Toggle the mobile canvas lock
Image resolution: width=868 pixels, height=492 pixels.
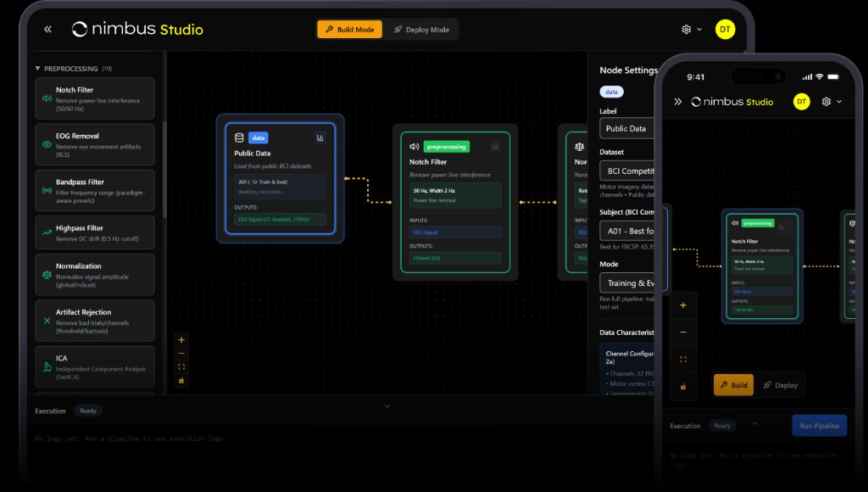(683, 386)
